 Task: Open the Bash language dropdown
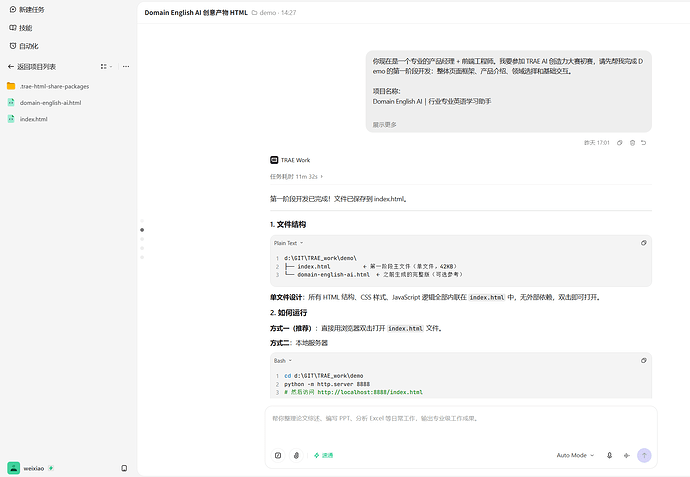tap(283, 360)
